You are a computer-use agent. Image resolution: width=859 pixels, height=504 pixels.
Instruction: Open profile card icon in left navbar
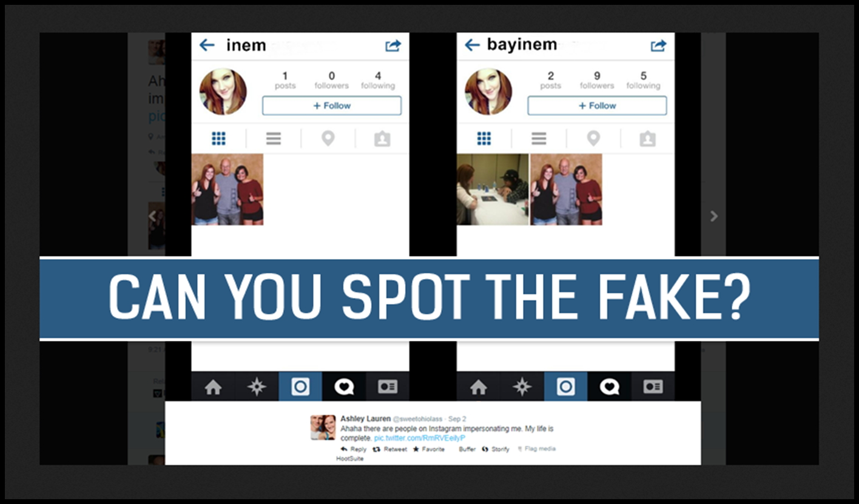pyautogui.click(x=388, y=387)
